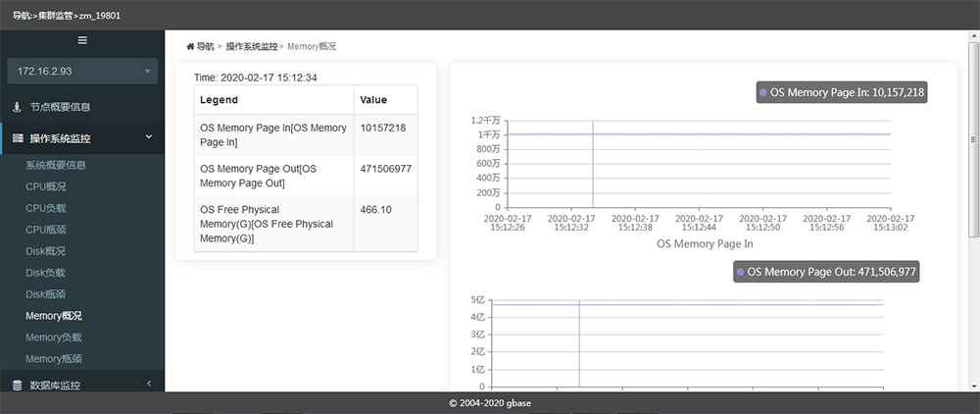
Task: Open CPU负载 page
Action: tap(46, 208)
